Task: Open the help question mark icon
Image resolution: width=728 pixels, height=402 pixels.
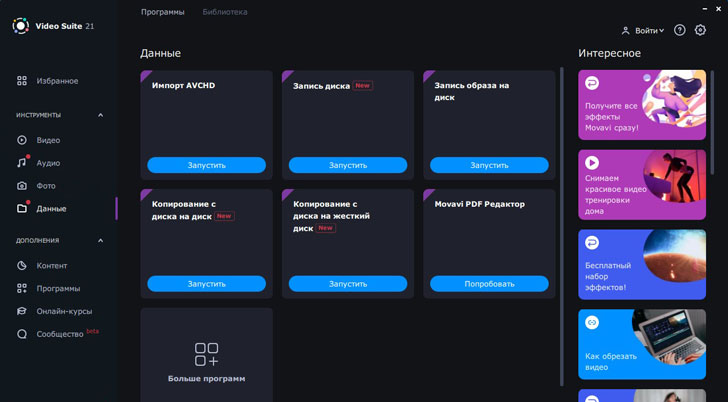Action: coord(680,30)
